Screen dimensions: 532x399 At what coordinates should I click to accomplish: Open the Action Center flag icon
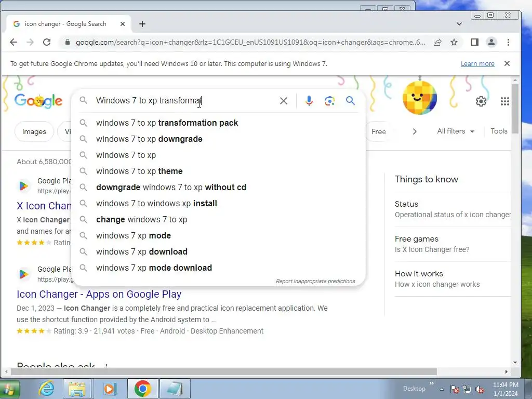click(454, 389)
